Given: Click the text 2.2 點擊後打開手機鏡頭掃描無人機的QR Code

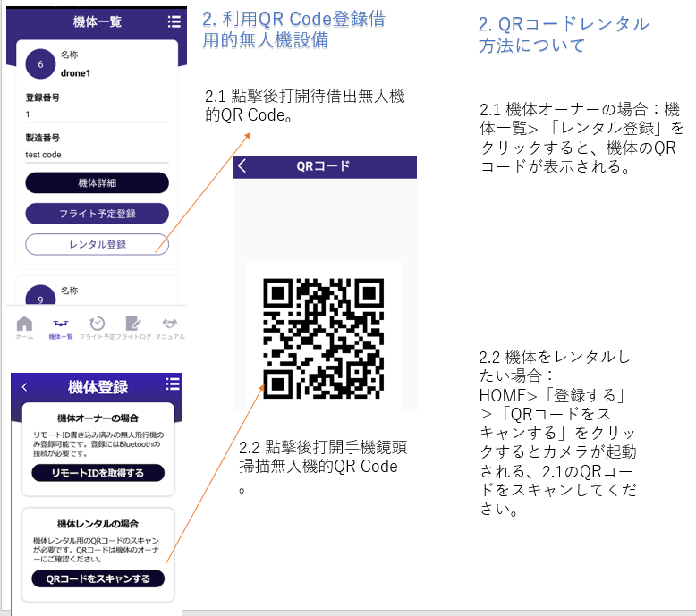Looking at the screenshot, I should 323,466.
